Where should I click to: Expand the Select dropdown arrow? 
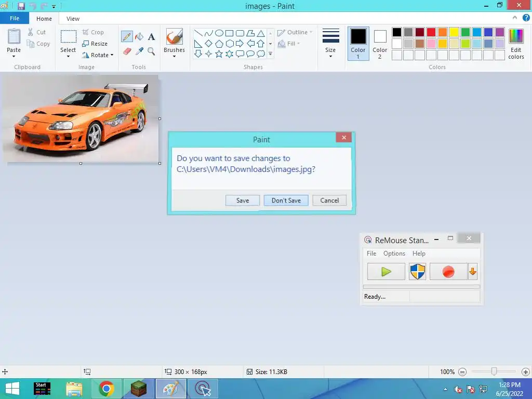(x=68, y=56)
